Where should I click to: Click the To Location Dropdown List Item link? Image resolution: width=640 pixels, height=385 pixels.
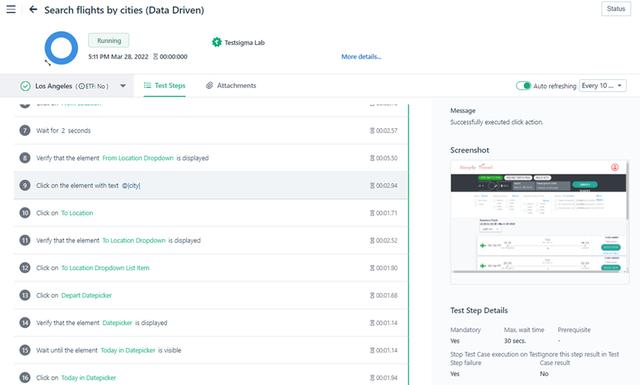click(x=105, y=268)
